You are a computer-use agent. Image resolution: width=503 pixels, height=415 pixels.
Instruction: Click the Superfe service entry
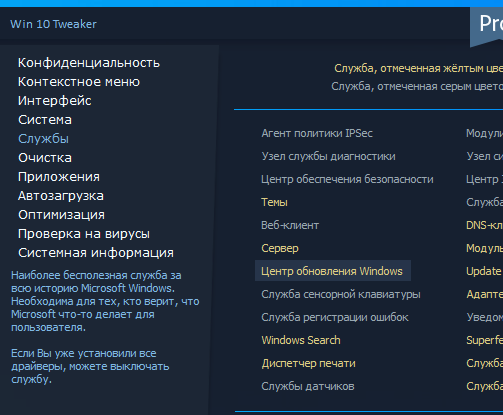pos(484,340)
